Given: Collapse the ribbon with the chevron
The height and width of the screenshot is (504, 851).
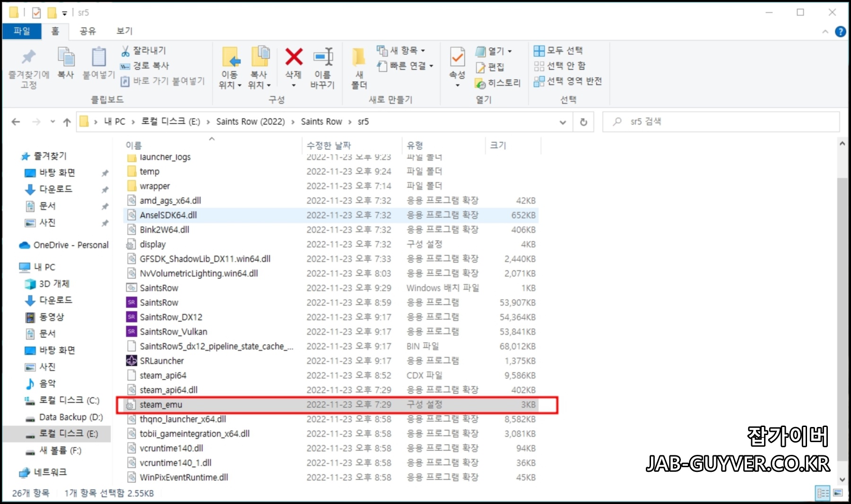Looking at the screenshot, I should pos(825,32).
